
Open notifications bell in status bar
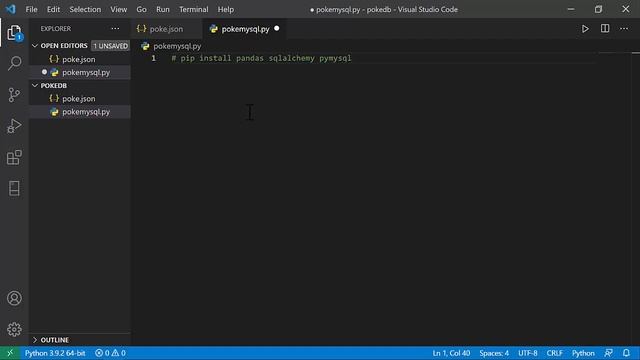pyautogui.click(x=626, y=353)
